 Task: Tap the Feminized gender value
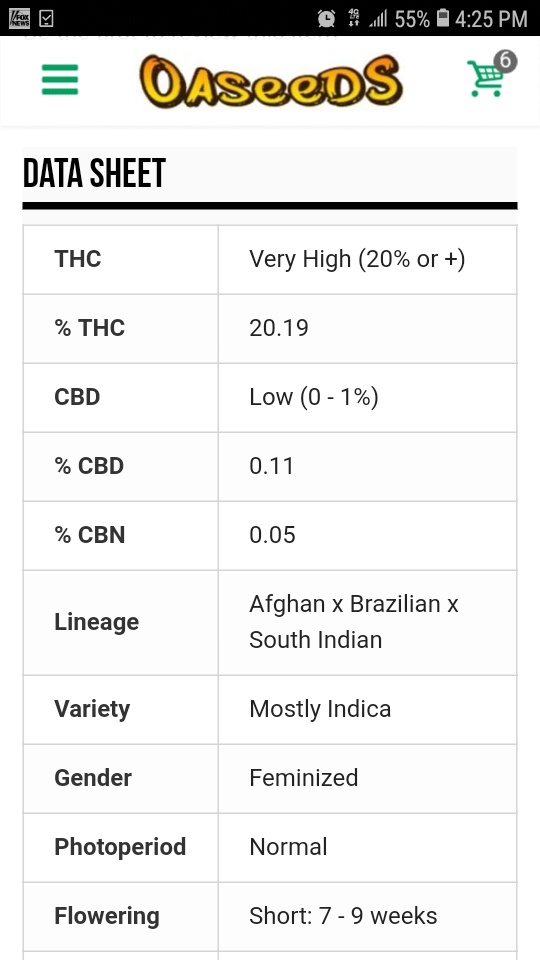(x=304, y=778)
